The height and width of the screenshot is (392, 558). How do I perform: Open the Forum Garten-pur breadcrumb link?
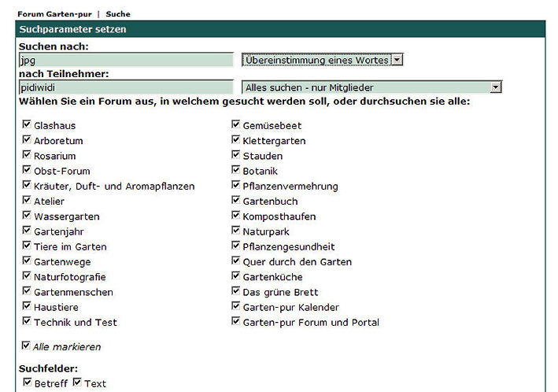[x=54, y=14]
